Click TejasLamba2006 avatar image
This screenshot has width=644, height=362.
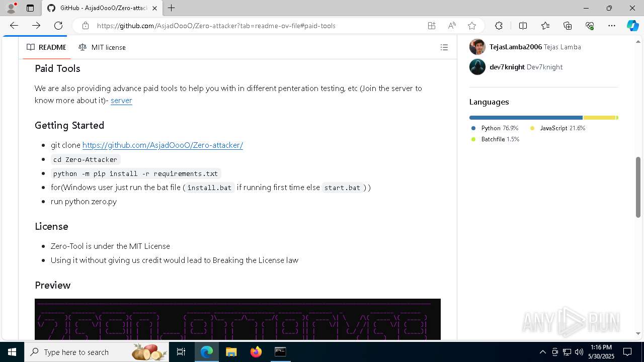[x=477, y=47]
